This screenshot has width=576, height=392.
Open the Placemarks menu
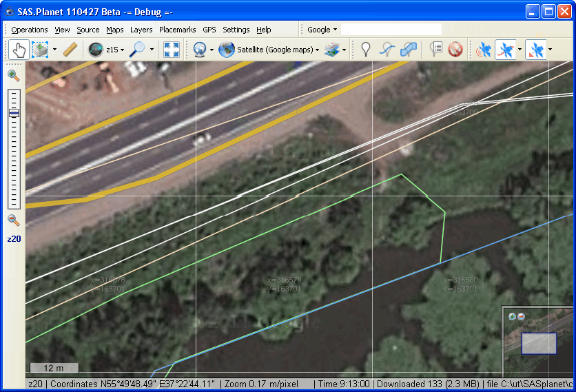[177, 30]
